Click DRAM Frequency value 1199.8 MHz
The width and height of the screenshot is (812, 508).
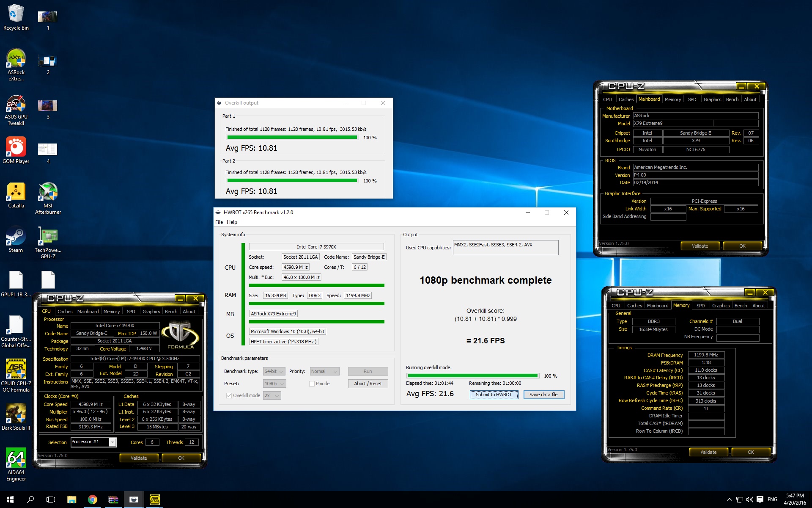[x=706, y=355]
